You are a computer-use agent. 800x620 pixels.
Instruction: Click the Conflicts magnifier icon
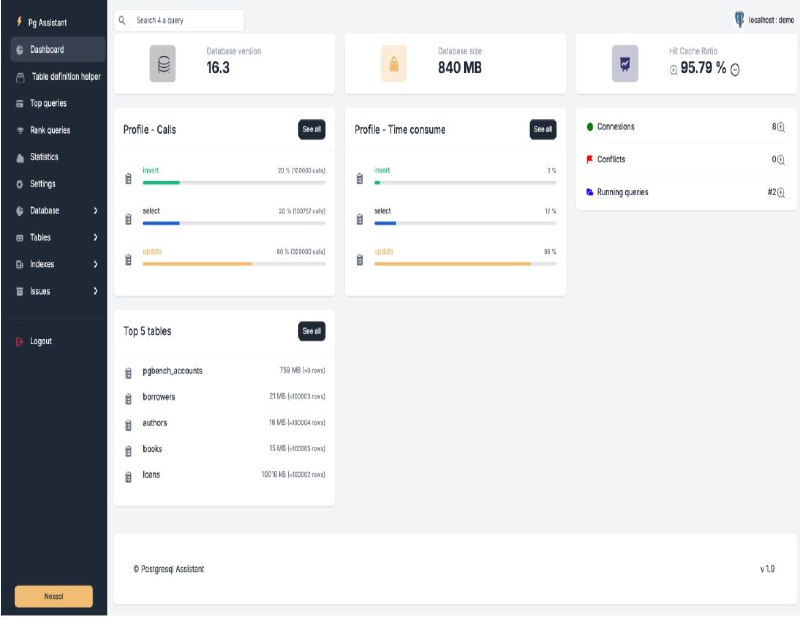pyautogui.click(x=781, y=160)
